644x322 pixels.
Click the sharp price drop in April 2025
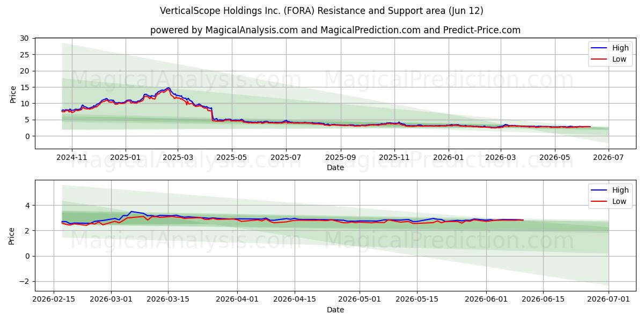(x=213, y=114)
